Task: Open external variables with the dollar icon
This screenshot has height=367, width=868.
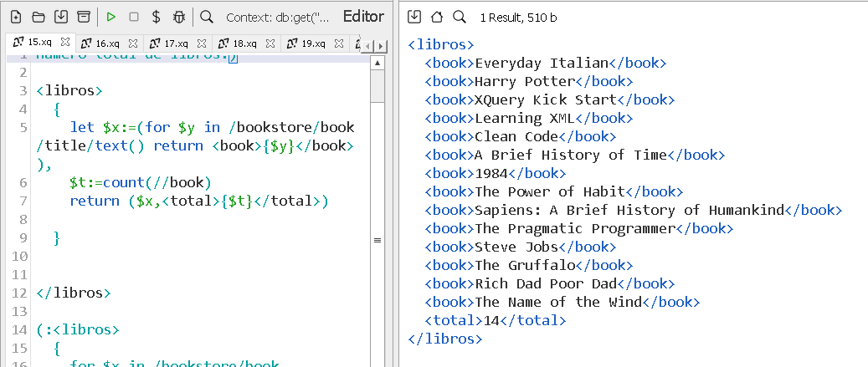Action: coord(157,17)
